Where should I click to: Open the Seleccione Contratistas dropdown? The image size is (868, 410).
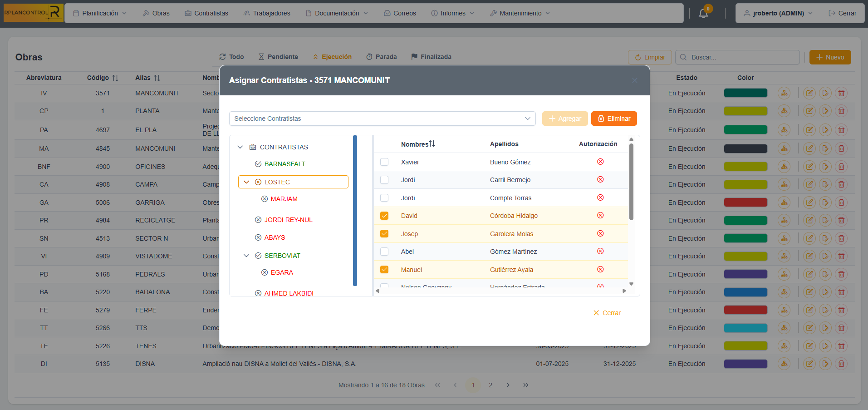(382, 119)
